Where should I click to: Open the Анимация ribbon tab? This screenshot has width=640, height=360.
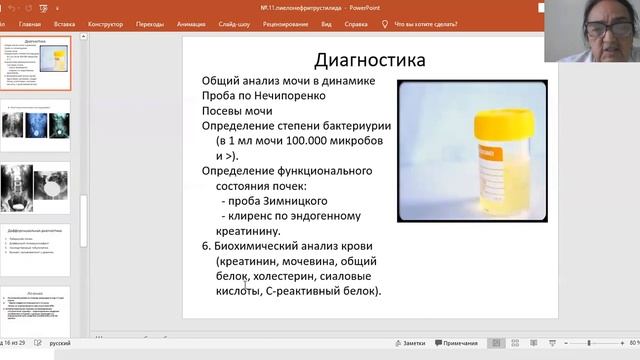[191, 24]
